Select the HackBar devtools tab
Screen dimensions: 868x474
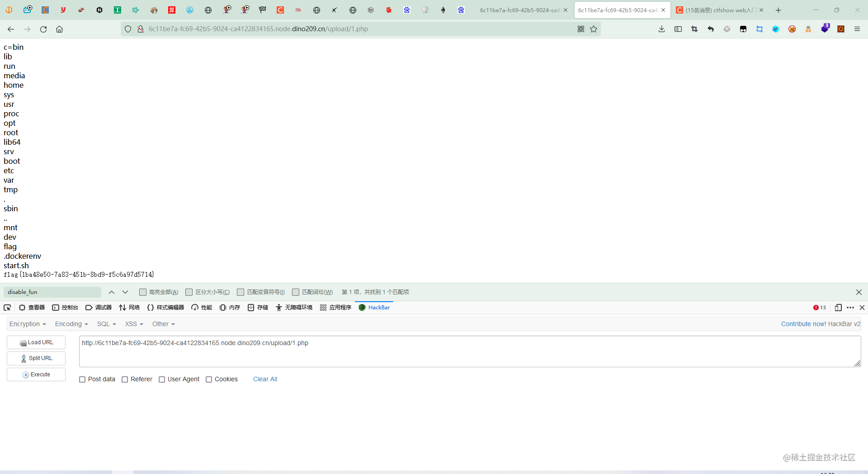point(374,308)
